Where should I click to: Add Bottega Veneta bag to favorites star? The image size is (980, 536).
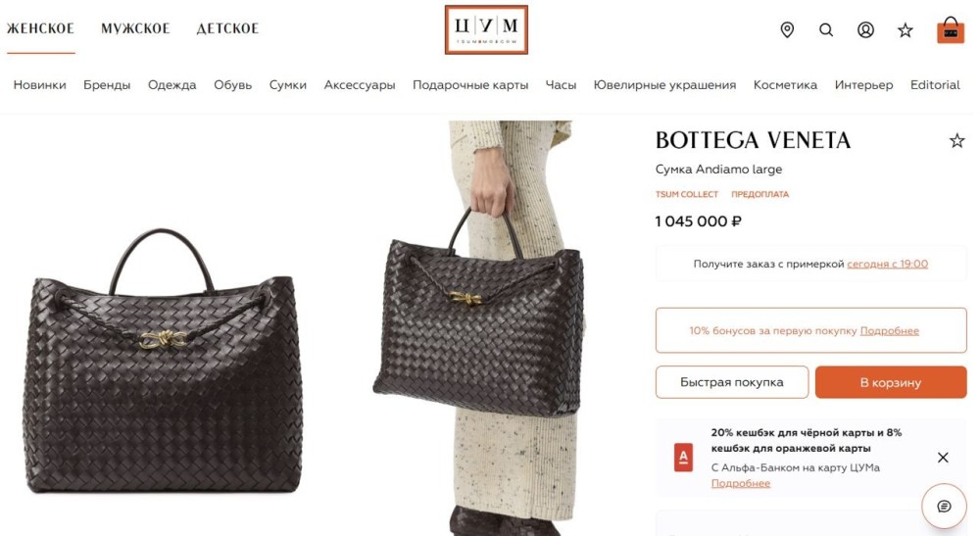(956, 140)
